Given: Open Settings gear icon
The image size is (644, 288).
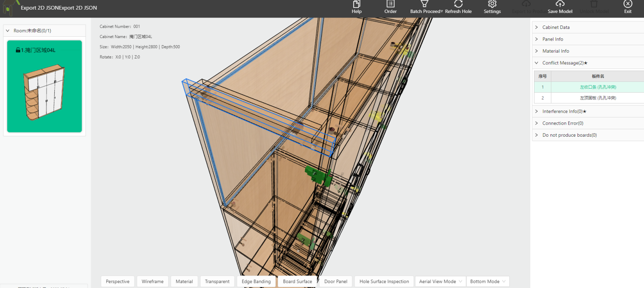Looking at the screenshot, I should pyautogui.click(x=492, y=4).
